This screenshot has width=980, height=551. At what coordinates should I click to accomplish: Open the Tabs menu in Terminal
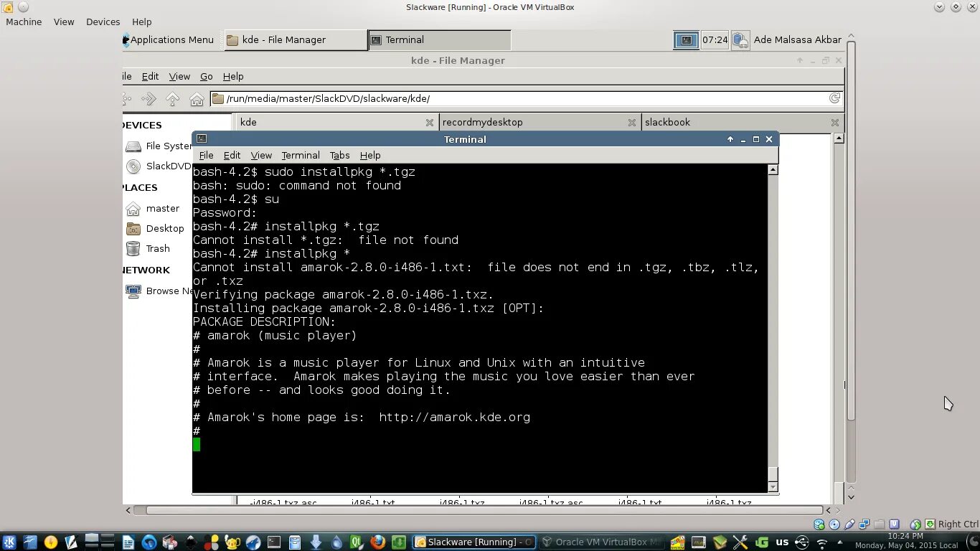pos(339,155)
